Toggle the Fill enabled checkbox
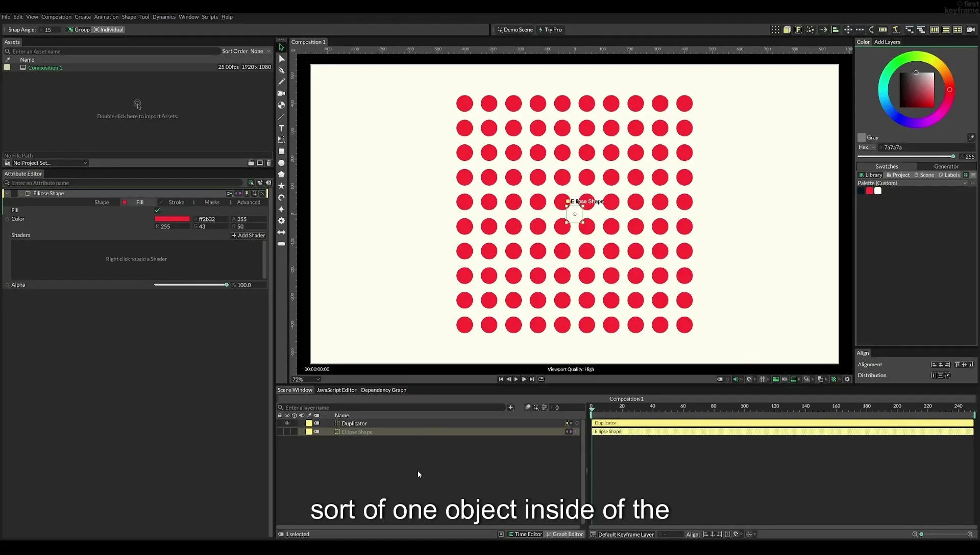This screenshot has width=980, height=555. coord(157,210)
